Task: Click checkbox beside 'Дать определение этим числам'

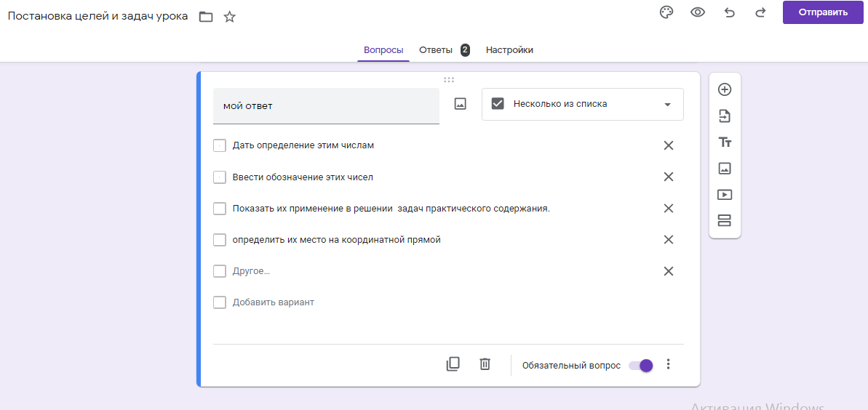Action: (220, 145)
